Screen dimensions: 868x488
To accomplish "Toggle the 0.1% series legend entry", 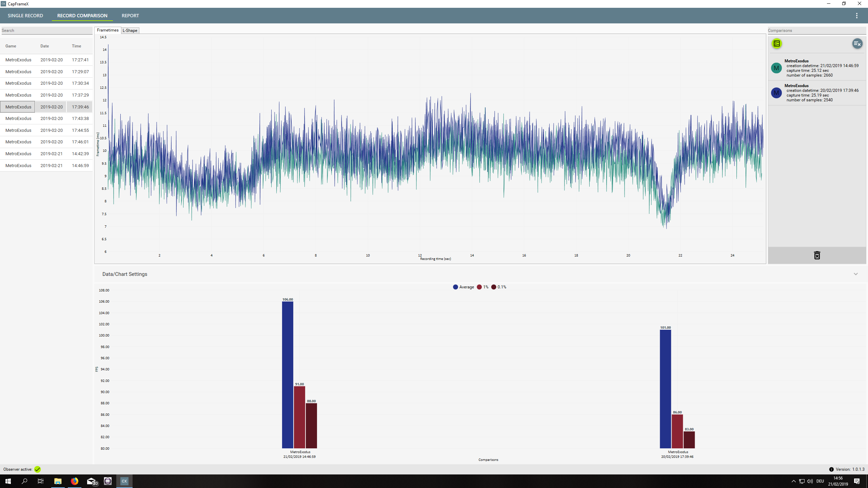I will (x=498, y=287).
